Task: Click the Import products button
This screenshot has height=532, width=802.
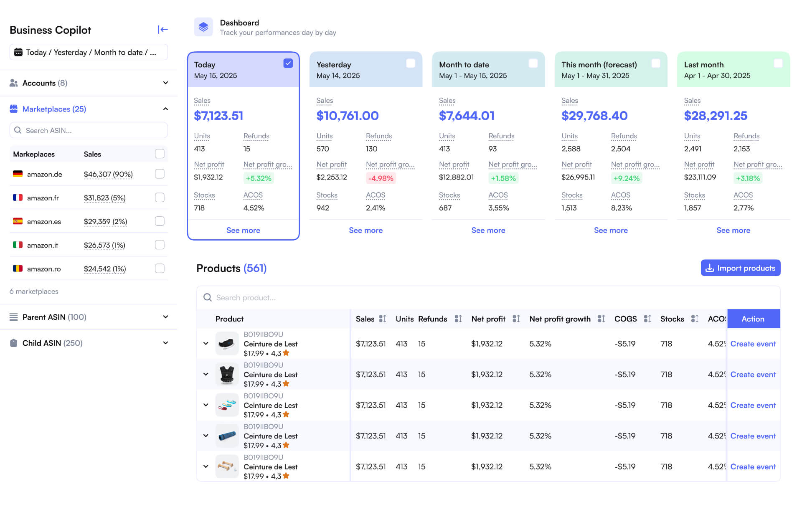Action: [740, 268]
